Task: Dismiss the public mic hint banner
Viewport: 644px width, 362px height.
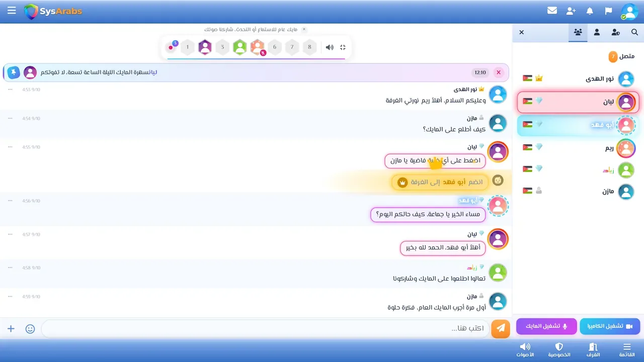Action: point(304,29)
